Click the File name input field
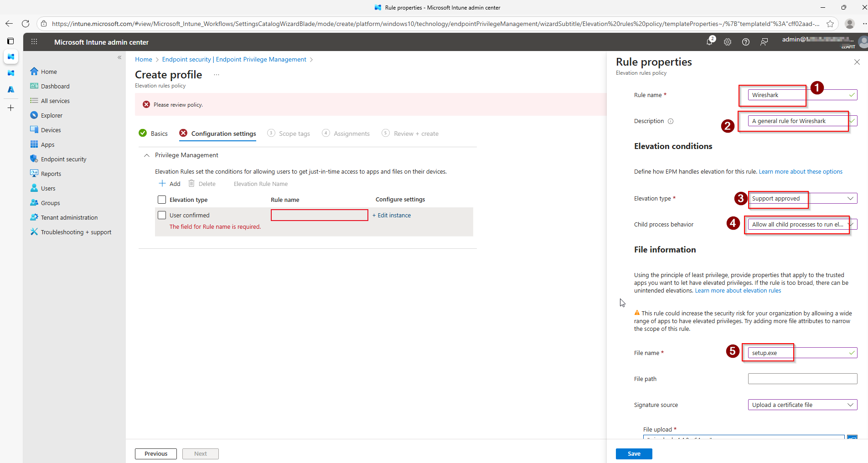Image resolution: width=868 pixels, height=463 pixels. (802, 353)
